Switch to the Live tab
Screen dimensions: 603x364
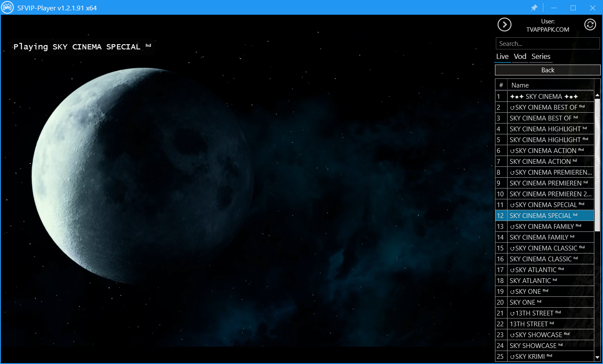tap(502, 56)
